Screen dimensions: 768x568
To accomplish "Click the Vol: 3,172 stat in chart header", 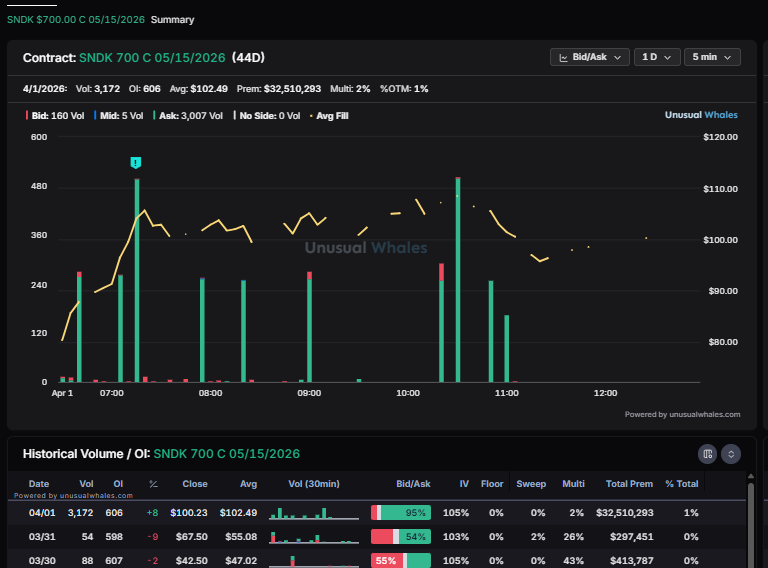I will [97, 89].
